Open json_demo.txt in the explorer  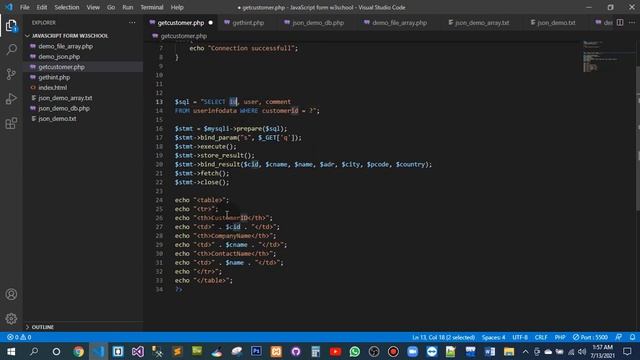pyautogui.click(x=57, y=118)
